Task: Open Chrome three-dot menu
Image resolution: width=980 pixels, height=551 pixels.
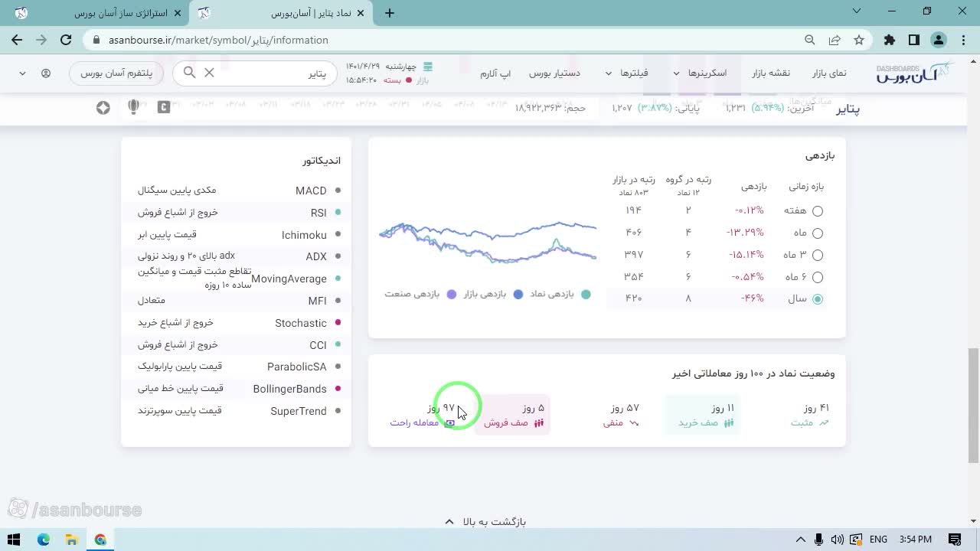Action: [962, 40]
